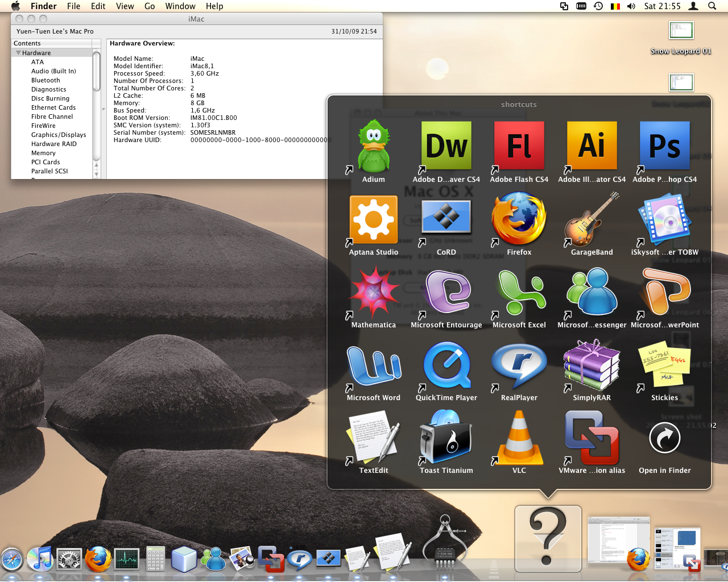Viewport: 728px width, 582px height.
Task: Launch Toast Titanium shortcut
Action: coord(446,438)
